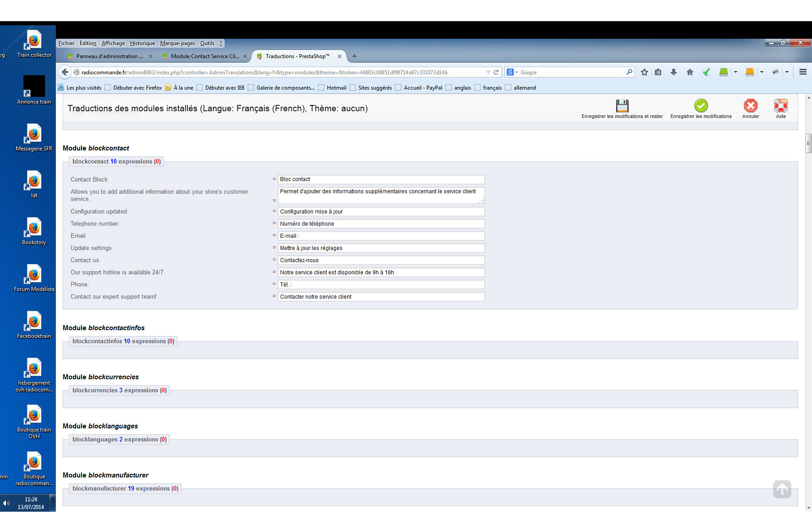Open the Firefox hamburger menu

pyautogui.click(x=803, y=72)
